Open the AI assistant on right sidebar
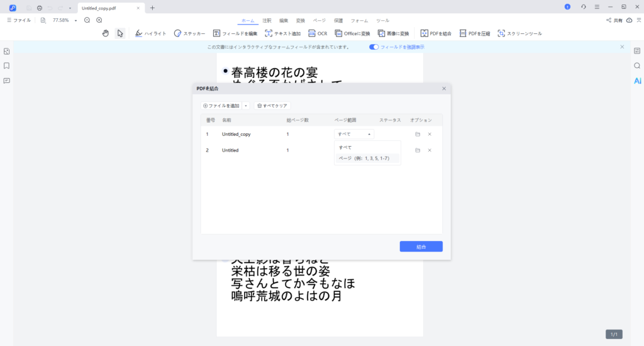 pyautogui.click(x=638, y=81)
